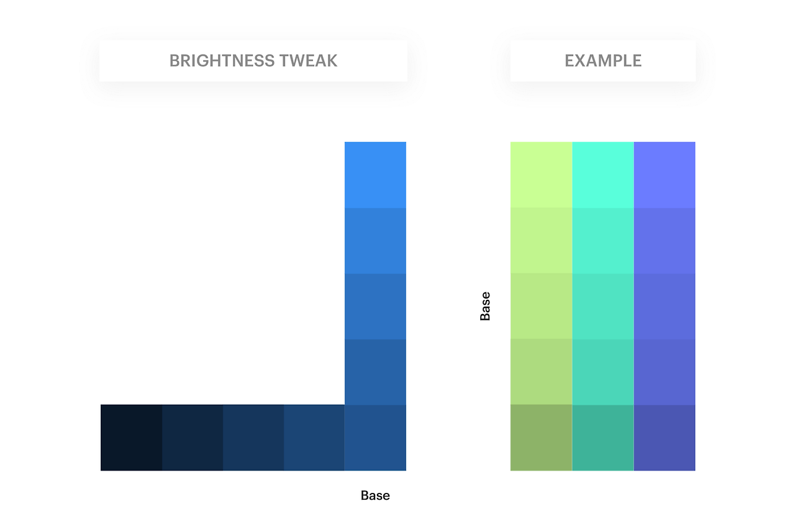Select the darkest indigo bottom example swatch
795x532 pixels.
[664, 438]
